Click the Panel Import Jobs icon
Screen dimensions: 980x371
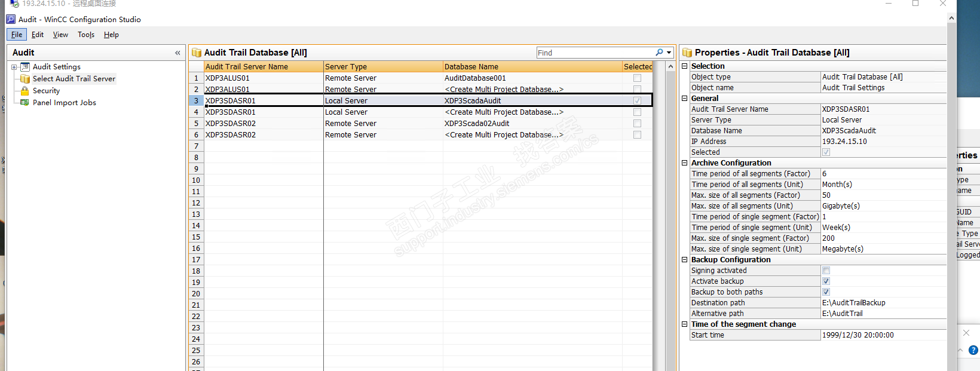(x=25, y=103)
